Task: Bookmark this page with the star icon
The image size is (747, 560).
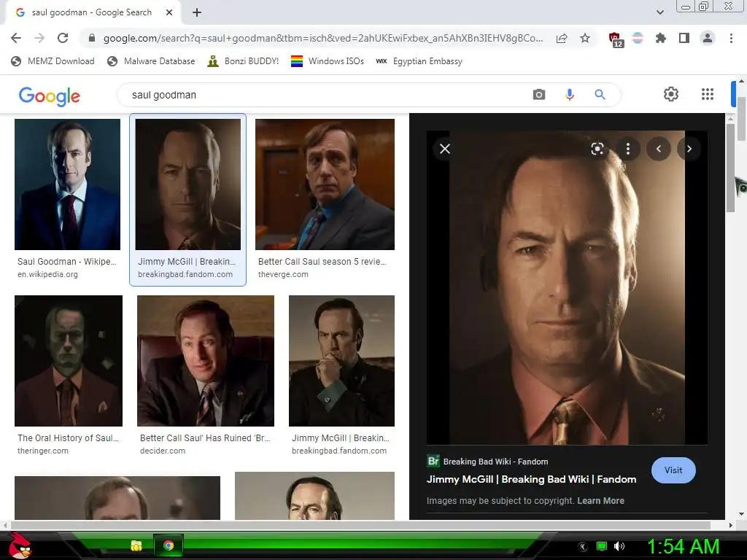Action: (585, 38)
